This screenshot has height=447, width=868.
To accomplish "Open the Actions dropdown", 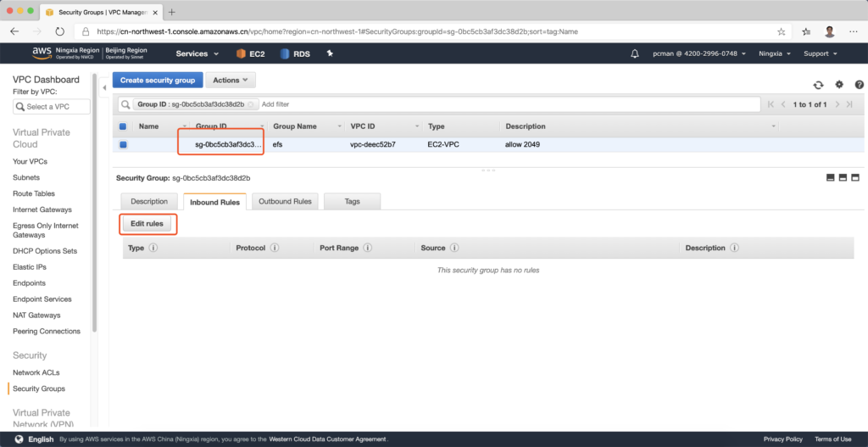I will pos(230,80).
